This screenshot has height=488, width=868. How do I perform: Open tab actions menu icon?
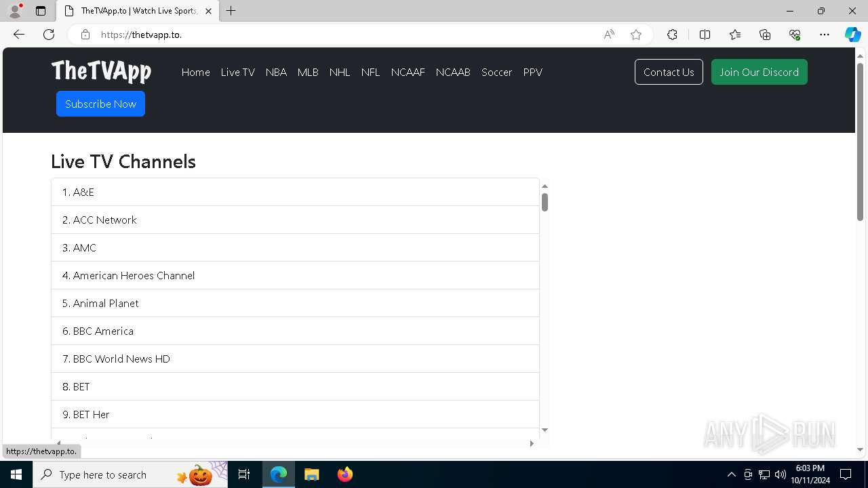tap(41, 11)
